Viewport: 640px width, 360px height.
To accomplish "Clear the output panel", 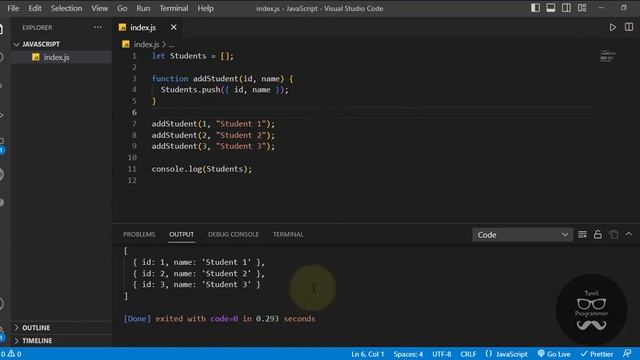I will tap(582, 234).
